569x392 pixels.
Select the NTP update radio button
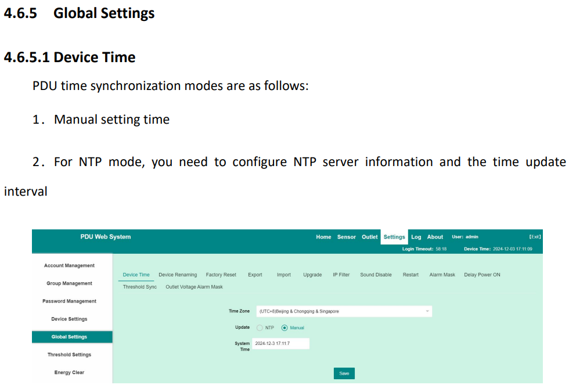tap(260, 328)
